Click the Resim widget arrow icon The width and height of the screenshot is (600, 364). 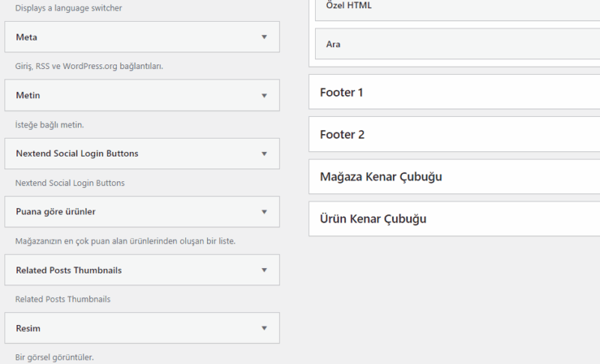pos(264,328)
